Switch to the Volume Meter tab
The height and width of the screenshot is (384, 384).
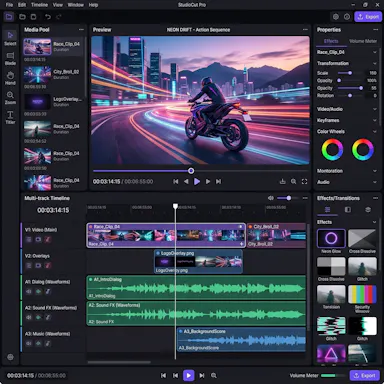(x=363, y=41)
